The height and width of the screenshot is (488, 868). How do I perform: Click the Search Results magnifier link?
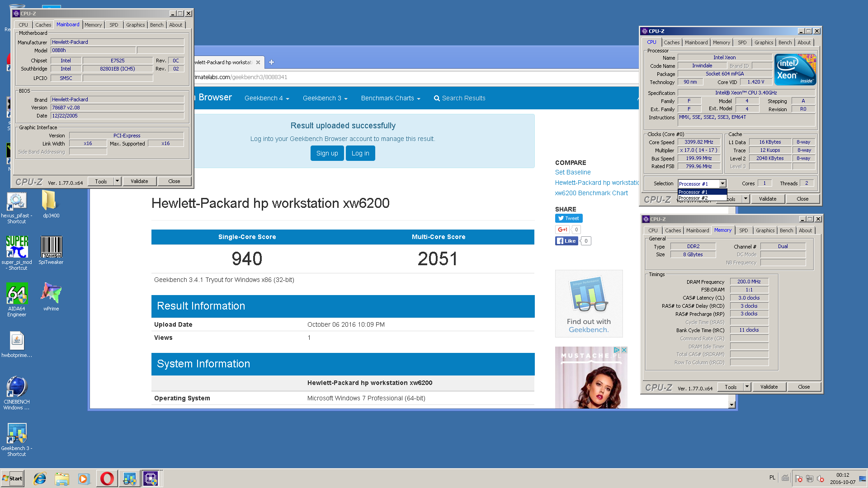(x=459, y=98)
